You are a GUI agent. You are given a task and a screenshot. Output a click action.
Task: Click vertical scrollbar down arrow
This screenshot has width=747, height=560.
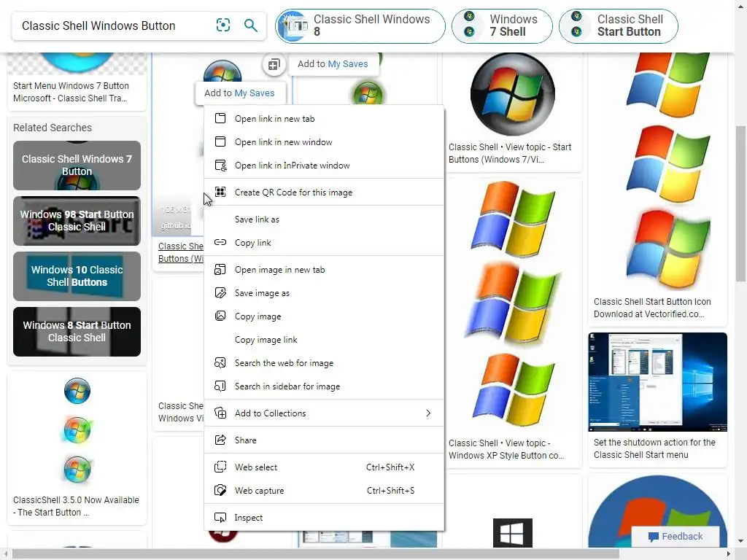740,541
